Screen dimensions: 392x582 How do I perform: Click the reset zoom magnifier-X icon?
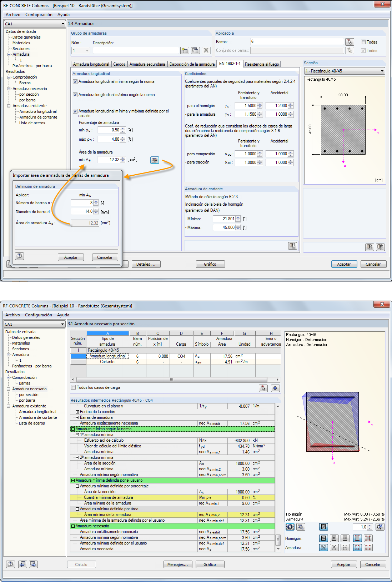pos(380,527)
